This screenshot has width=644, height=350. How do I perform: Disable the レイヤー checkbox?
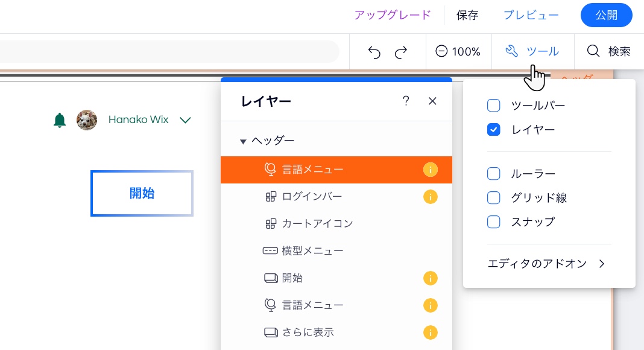click(x=493, y=129)
